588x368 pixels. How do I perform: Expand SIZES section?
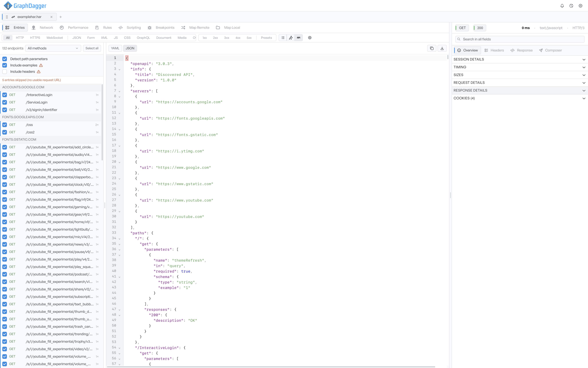[x=520, y=75]
